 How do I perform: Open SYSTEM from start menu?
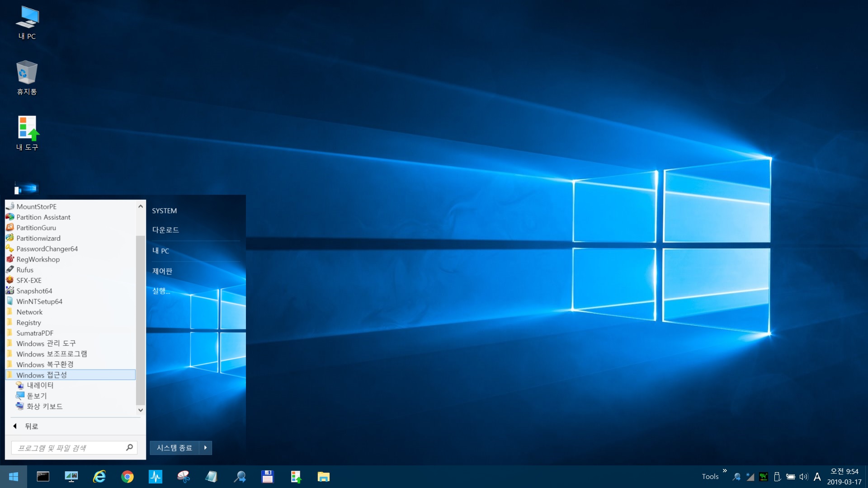tap(164, 211)
